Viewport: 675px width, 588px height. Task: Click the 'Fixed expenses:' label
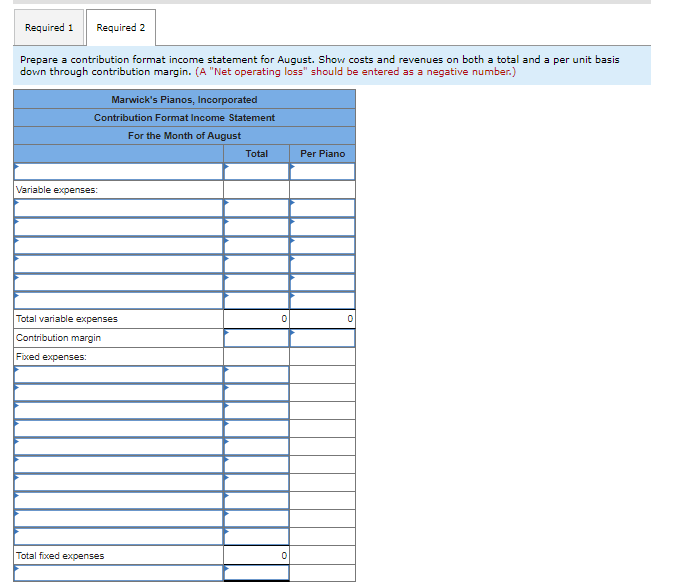tap(51, 357)
